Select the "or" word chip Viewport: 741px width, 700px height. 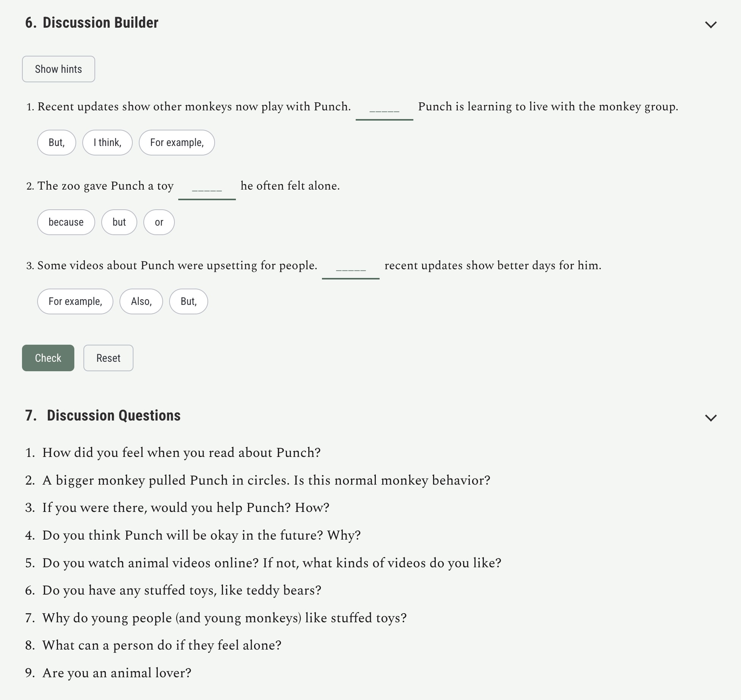[159, 222]
